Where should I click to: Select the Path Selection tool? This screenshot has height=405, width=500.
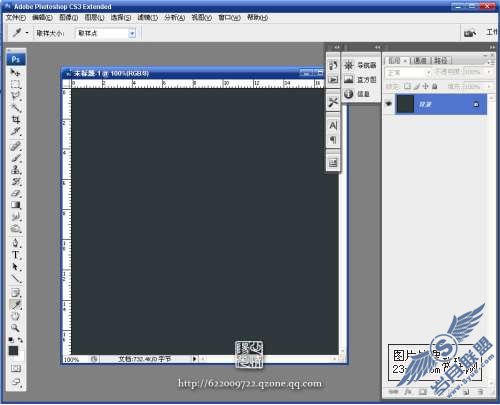coord(15,267)
